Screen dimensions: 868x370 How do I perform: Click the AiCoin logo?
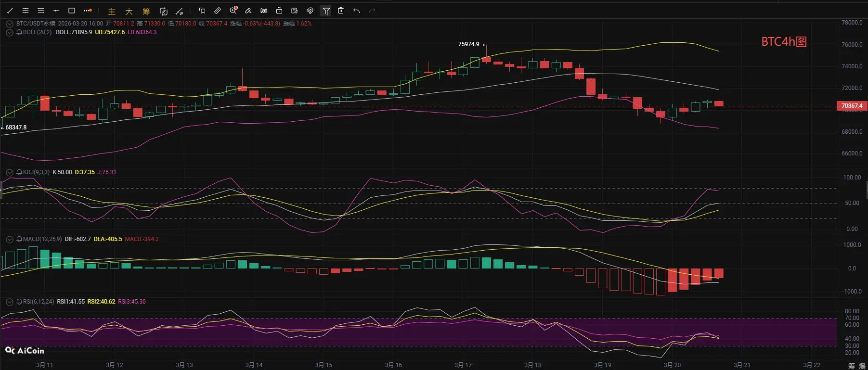click(25, 351)
